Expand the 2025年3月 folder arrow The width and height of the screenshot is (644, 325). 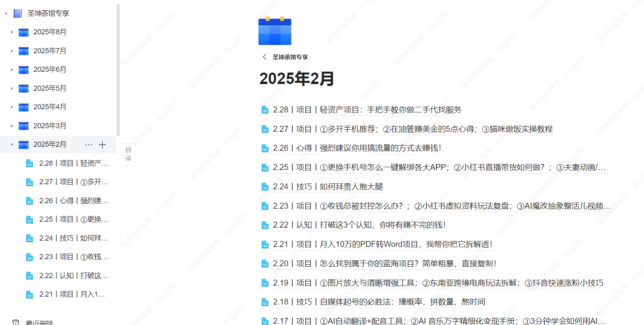tap(12, 126)
